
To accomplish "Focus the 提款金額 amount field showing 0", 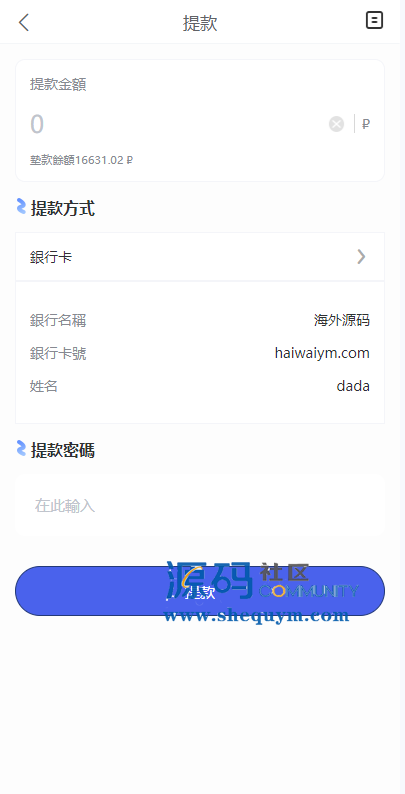I will click(x=177, y=124).
